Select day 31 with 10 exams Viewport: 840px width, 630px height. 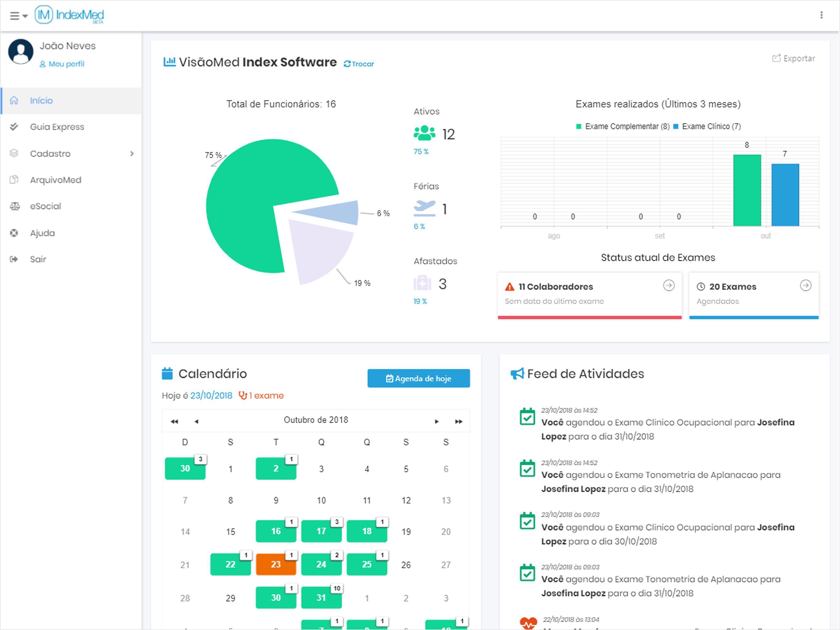pos(321,598)
